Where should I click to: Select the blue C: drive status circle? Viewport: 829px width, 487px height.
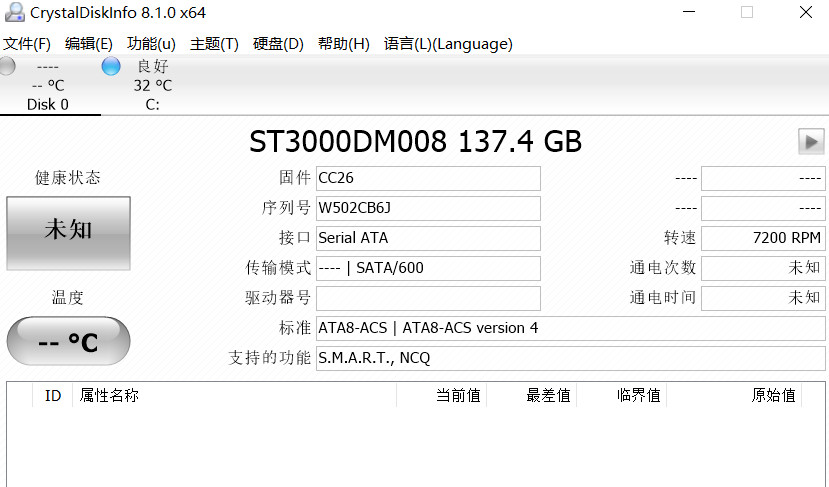pos(111,66)
